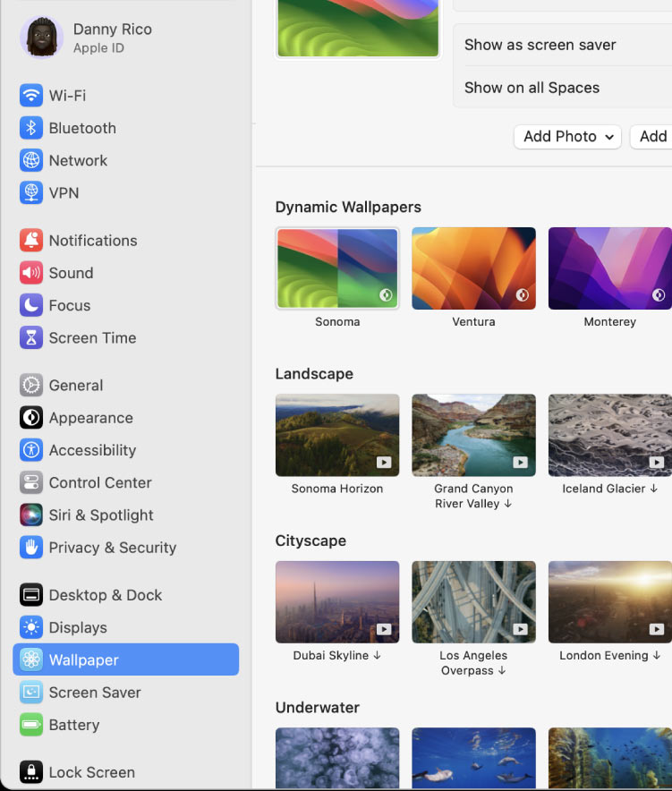Screen dimensions: 672x791
Task: Choose the Dubai Skyline wallpaper
Action: (x=337, y=602)
